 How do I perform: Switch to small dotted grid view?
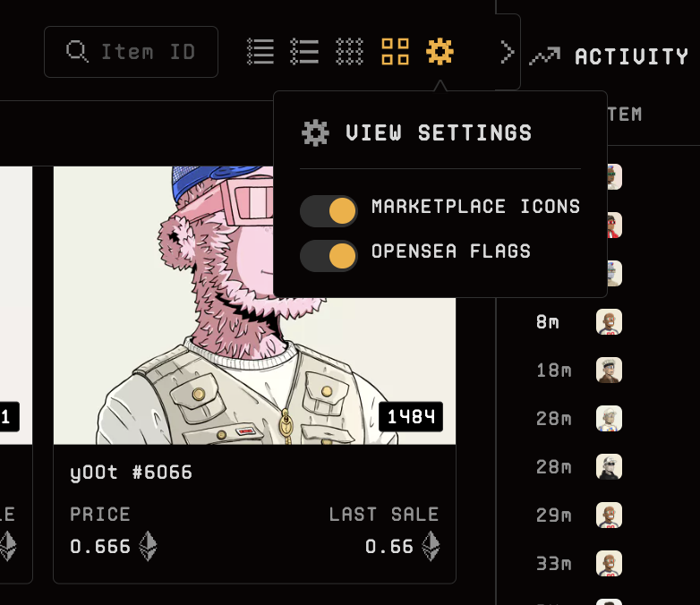(350, 52)
